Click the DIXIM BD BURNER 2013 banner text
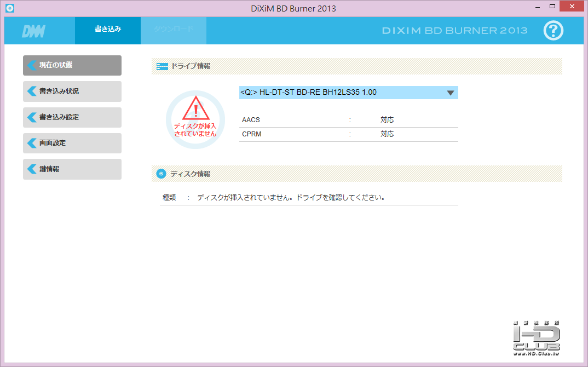 point(454,30)
